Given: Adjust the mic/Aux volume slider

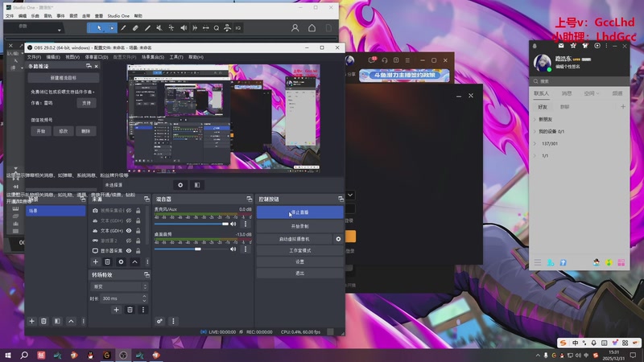Looking at the screenshot, I should [225, 224].
